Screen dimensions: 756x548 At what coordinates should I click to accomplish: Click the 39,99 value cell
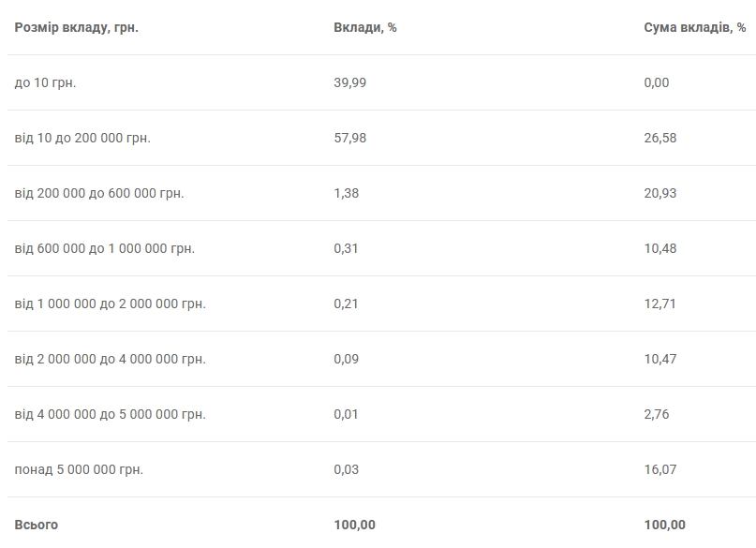tap(349, 82)
